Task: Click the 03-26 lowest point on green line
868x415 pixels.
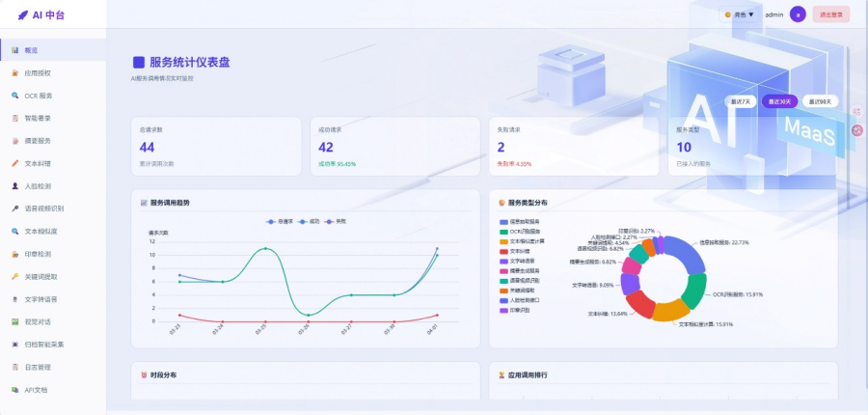Action: (x=309, y=316)
